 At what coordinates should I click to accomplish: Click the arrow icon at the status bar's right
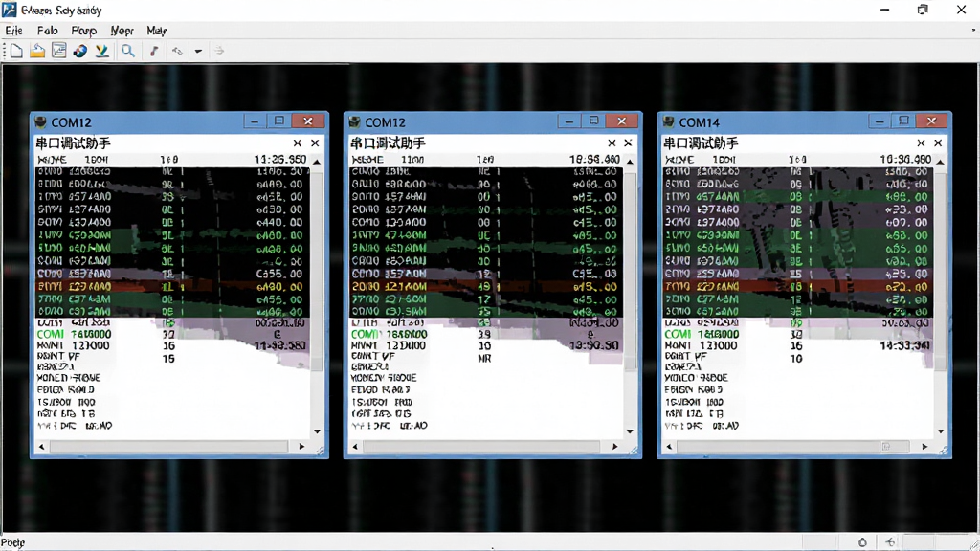[890, 542]
